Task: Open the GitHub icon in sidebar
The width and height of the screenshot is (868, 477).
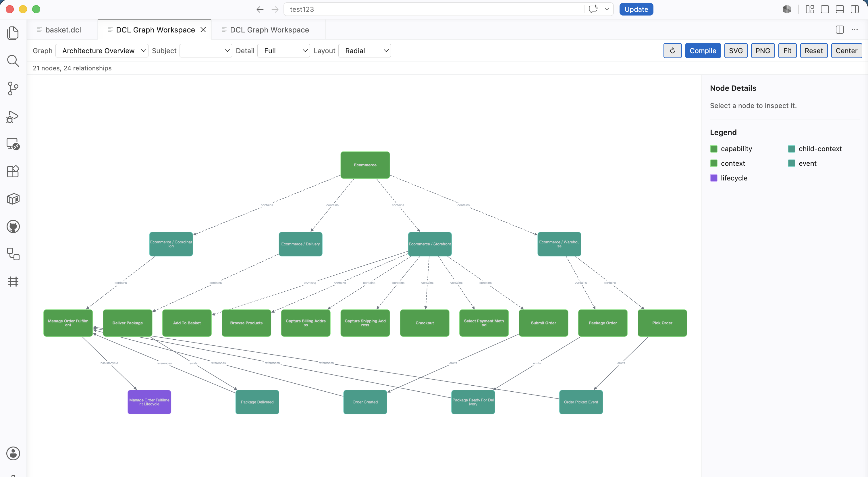Action: coord(13,226)
